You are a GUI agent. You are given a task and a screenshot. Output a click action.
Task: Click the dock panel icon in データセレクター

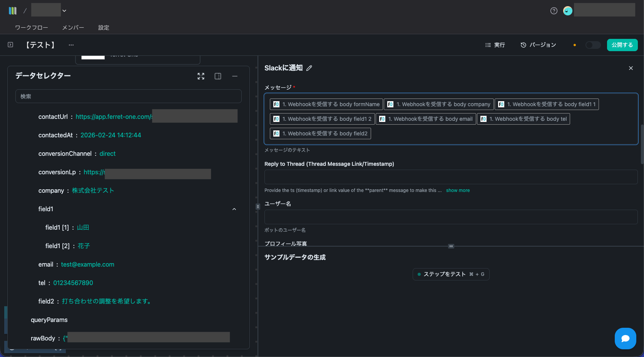218,76
